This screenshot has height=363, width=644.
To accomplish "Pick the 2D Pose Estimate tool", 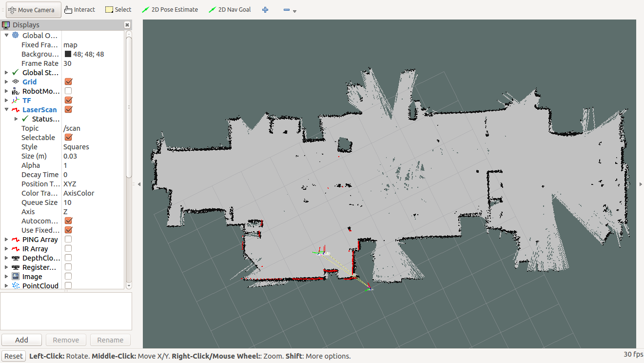I will (170, 10).
